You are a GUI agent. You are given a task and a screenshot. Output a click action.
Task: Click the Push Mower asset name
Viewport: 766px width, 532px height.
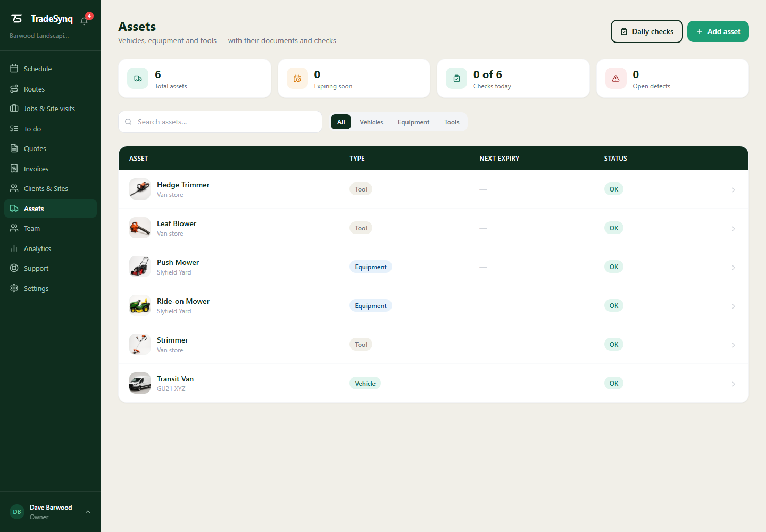point(178,262)
